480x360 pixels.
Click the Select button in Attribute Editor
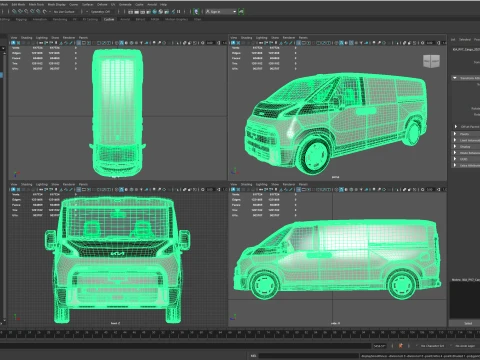click(x=468, y=323)
